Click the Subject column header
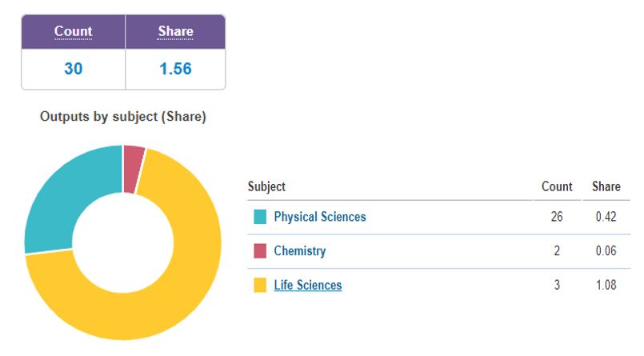The height and width of the screenshot is (356, 644). pos(266,186)
